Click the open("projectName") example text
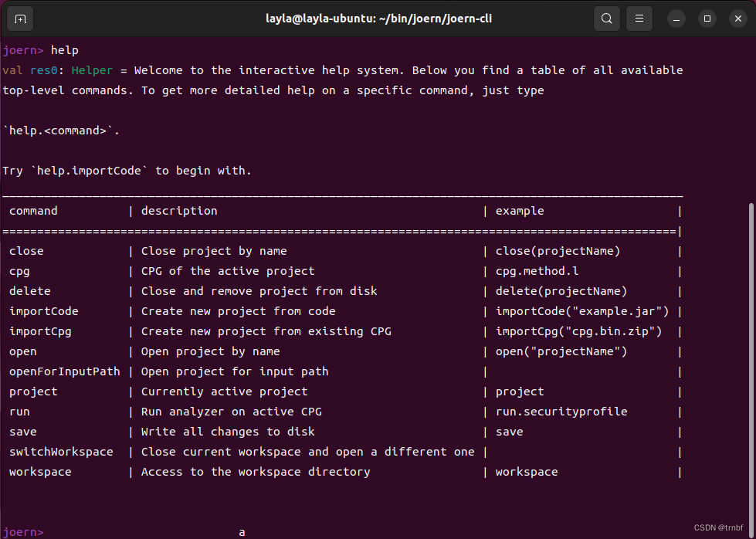Viewport: 756px width, 539px height. point(561,351)
